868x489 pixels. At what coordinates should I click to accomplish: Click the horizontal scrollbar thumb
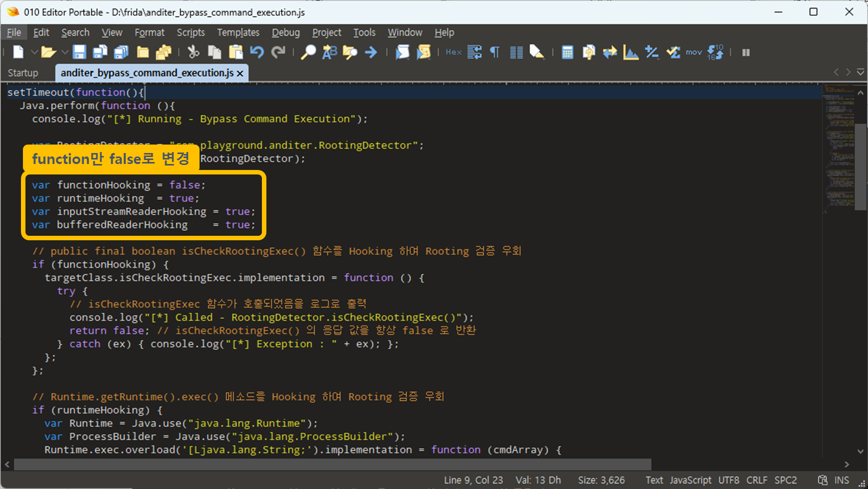332,464
